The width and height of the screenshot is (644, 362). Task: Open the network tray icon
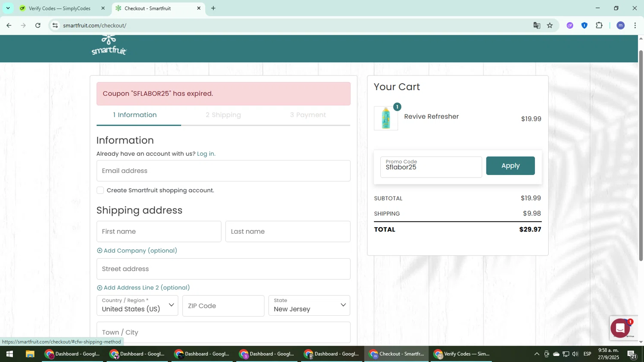click(x=566, y=354)
